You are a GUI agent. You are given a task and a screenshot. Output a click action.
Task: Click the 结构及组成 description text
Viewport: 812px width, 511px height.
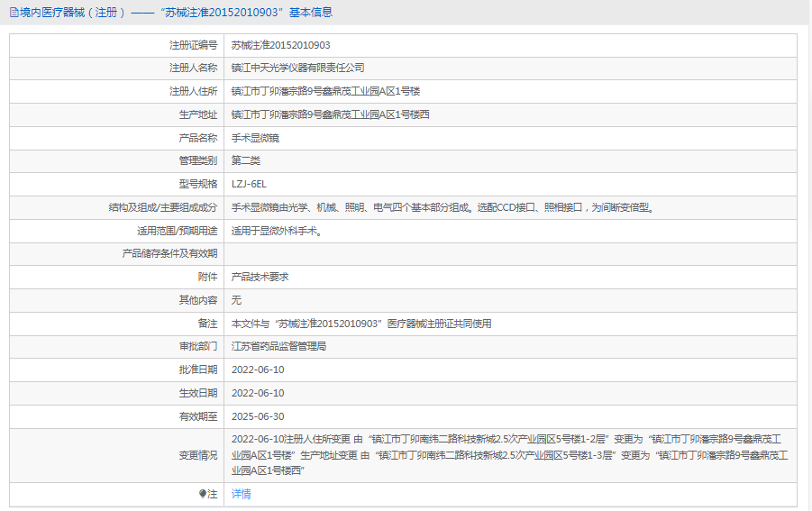point(442,207)
